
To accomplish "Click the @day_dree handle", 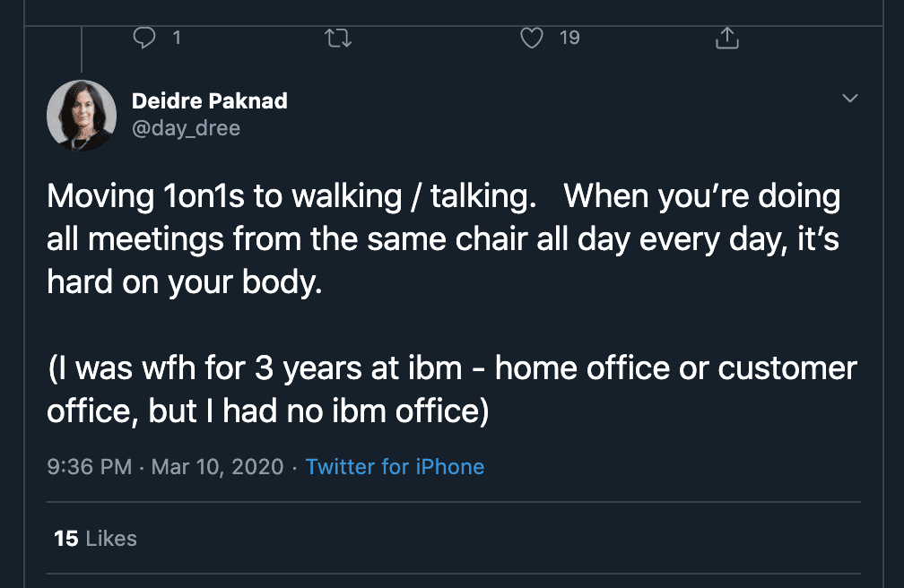I will pyautogui.click(x=186, y=128).
